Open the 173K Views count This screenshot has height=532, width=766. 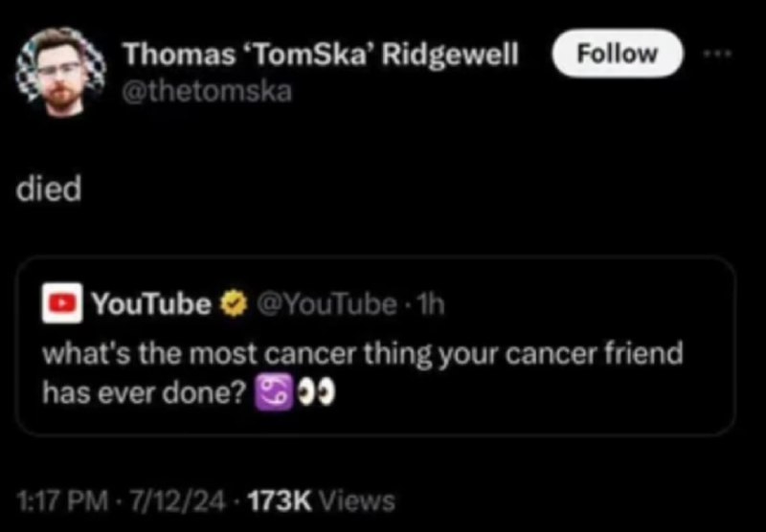pos(322,500)
